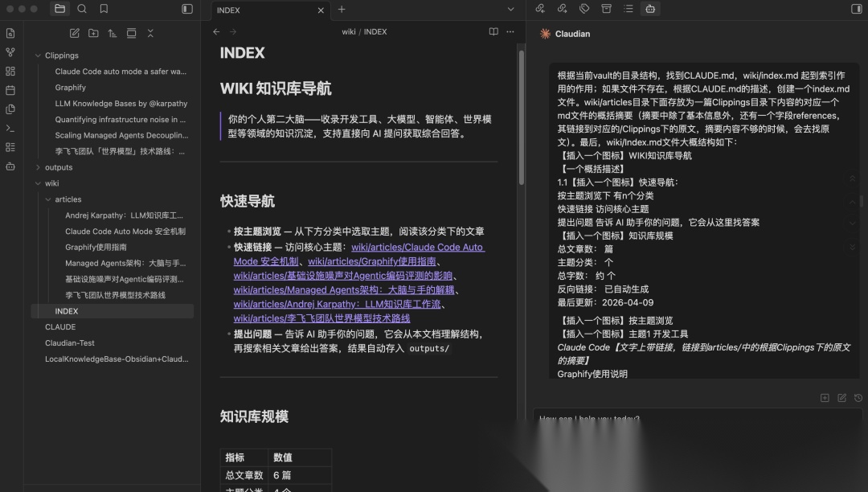Collapse the articles folder
The width and height of the screenshot is (868, 492).
point(48,199)
